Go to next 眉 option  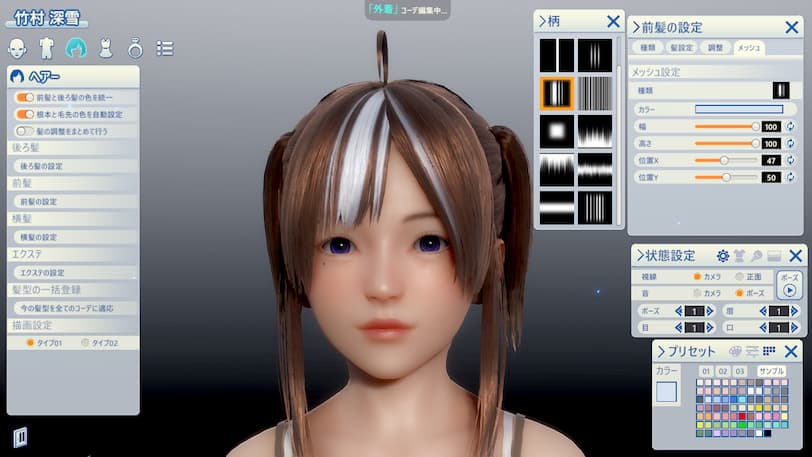tap(794, 311)
